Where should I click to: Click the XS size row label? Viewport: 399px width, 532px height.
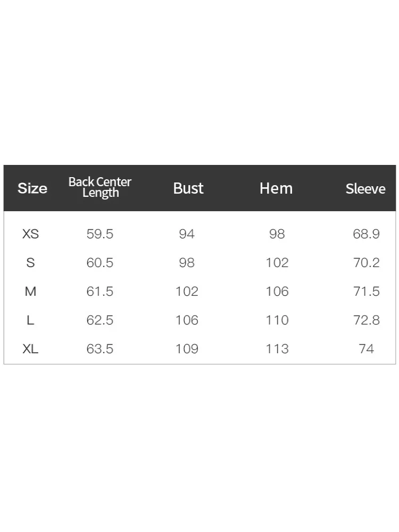[30, 234]
